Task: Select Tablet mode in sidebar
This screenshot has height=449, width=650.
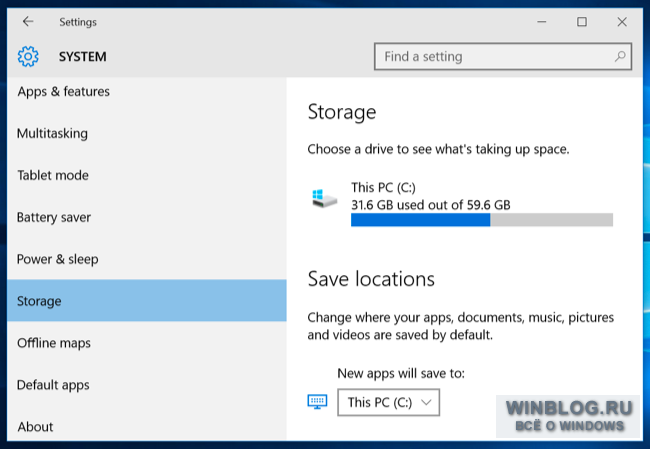Action: pyautogui.click(x=147, y=175)
